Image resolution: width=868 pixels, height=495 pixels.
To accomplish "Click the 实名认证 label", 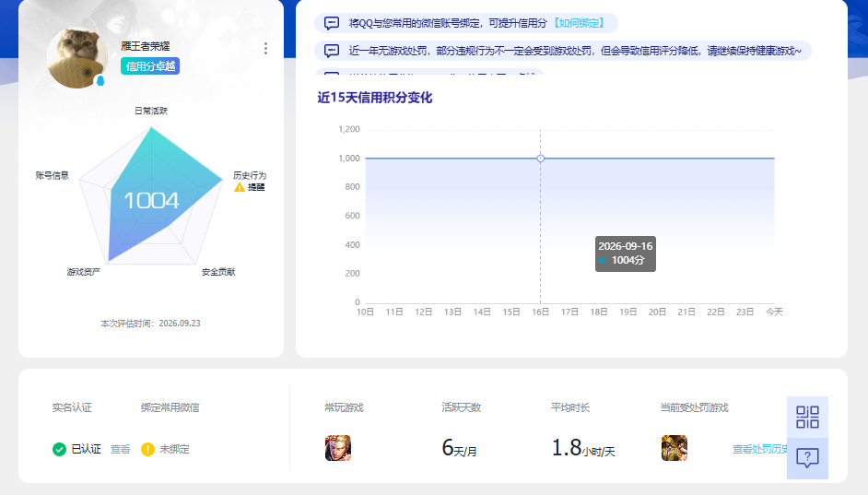I will 72,407.
